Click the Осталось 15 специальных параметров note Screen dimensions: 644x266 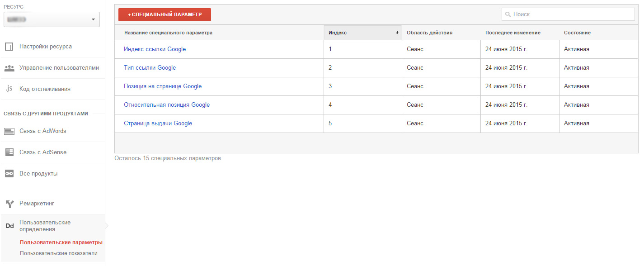tap(168, 158)
